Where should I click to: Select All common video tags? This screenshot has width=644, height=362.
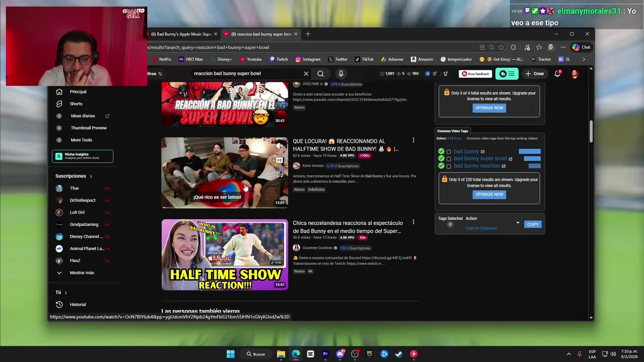(x=449, y=138)
